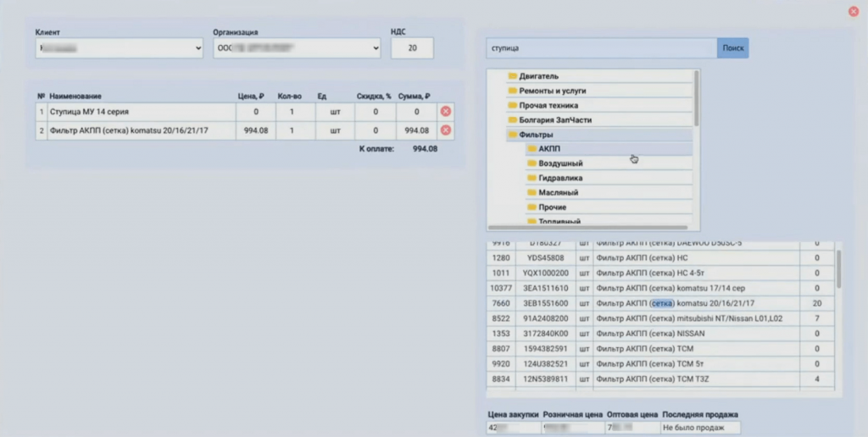Open the Клиент dropdown list
This screenshot has height=437, width=868.
(x=119, y=49)
